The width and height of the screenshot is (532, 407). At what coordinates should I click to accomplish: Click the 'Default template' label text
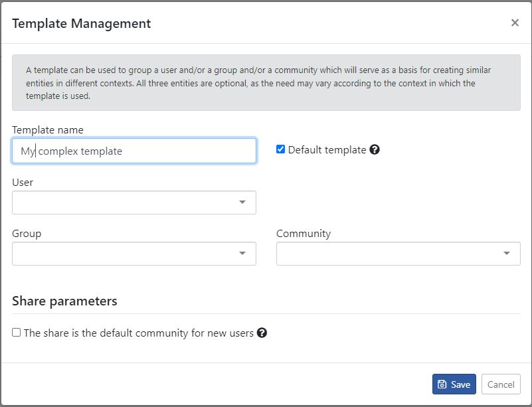pos(327,149)
